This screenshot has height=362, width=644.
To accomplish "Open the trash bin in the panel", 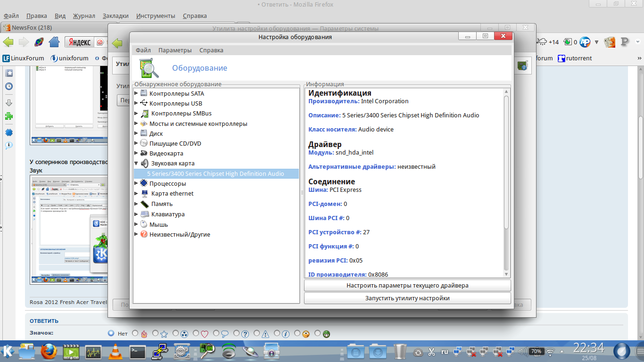I will (400, 352).
